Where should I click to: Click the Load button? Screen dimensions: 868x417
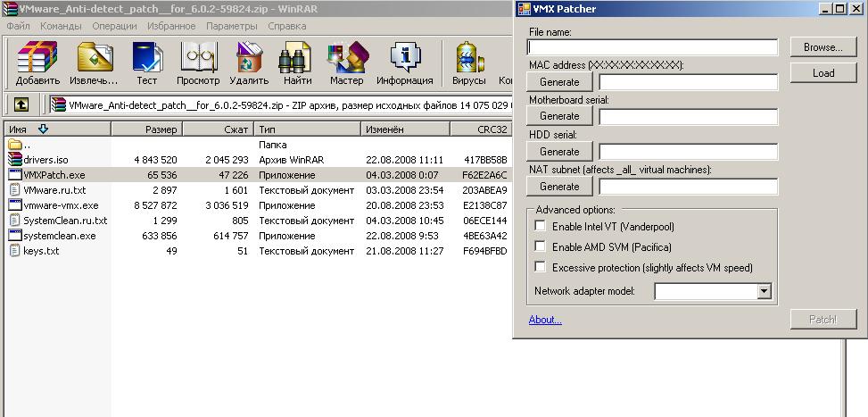(823, 73)
